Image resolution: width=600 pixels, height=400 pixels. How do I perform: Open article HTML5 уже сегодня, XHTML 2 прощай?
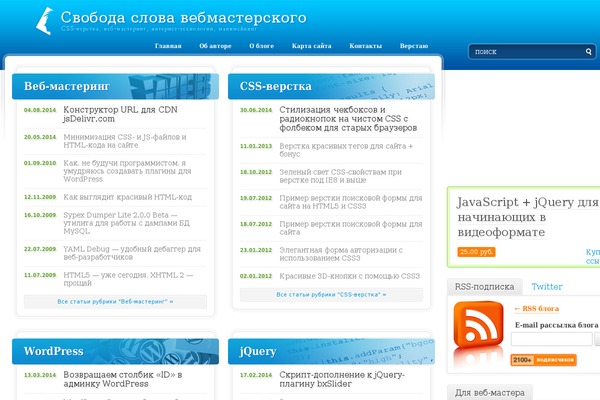pyautogui.click(x=128, y=279)
